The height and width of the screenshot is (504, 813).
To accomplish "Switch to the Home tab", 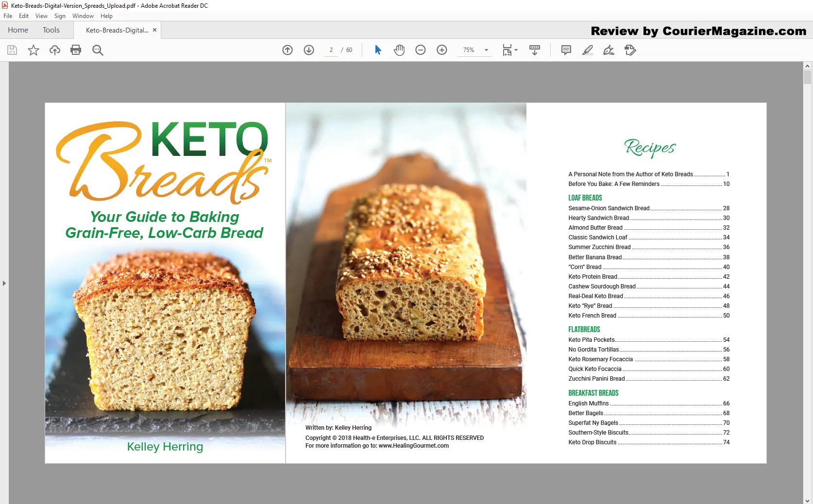I will 18,30.
